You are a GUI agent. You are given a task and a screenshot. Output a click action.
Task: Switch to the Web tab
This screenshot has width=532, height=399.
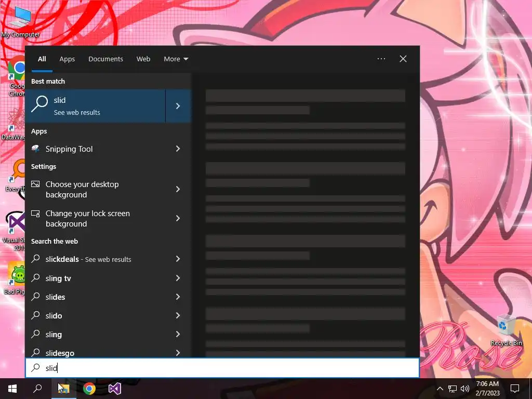143,59
